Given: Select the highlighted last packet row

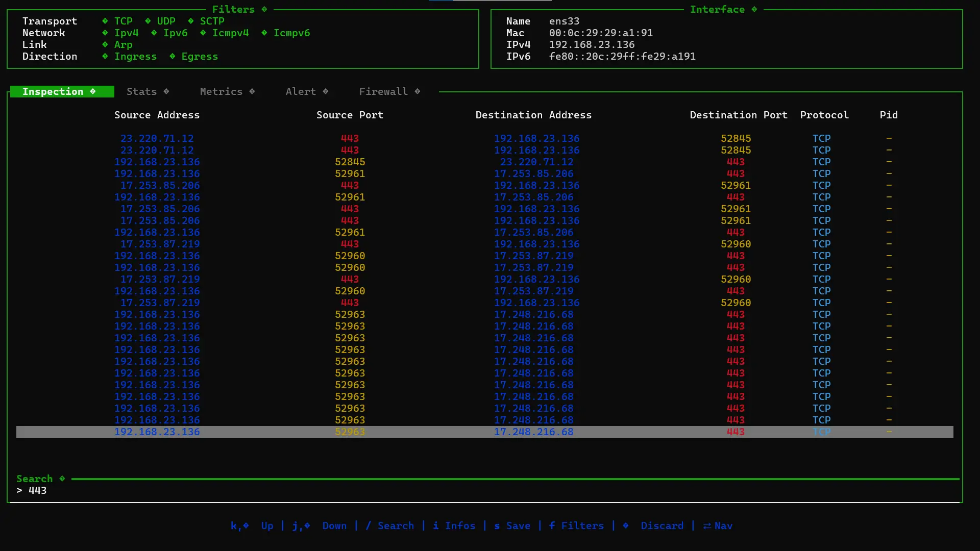Looking at the screenshot, I should pos(484,432).
